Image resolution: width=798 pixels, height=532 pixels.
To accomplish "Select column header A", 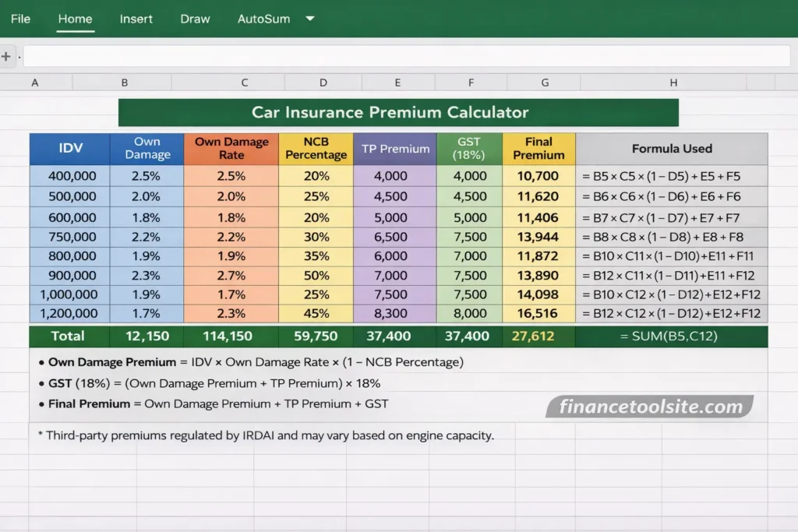I will (x=35, y=82).
